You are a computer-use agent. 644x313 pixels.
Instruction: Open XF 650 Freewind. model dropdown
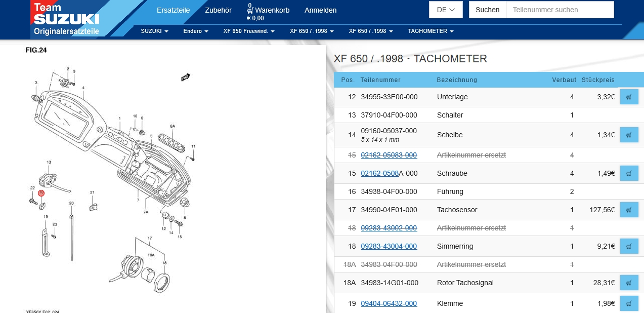249,31
